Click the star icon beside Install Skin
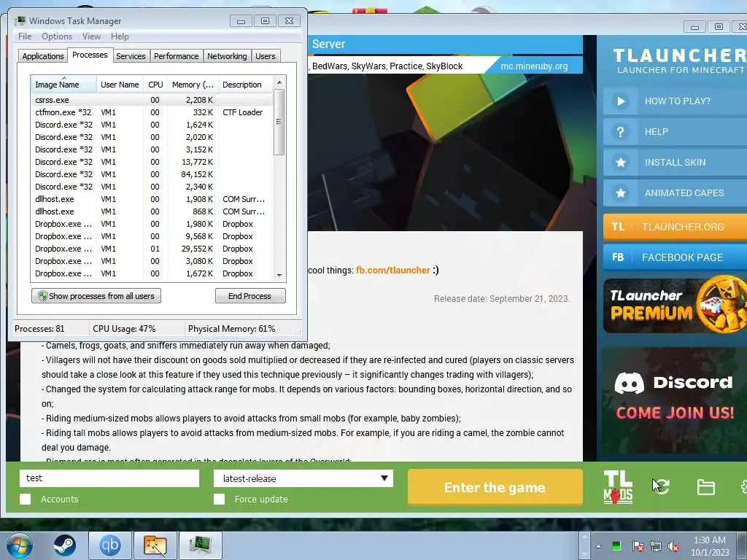The height and width of the screenshot is (560, 747). tap(620, 163)
